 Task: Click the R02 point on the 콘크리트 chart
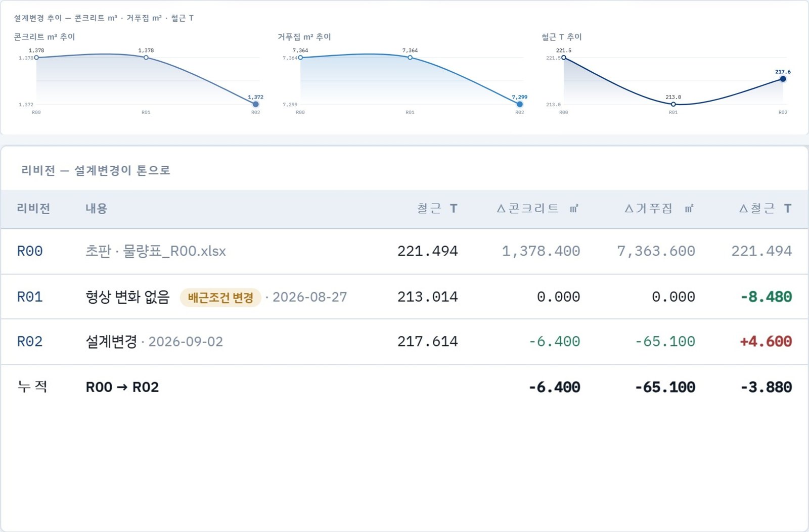click(x=256, y=105)
